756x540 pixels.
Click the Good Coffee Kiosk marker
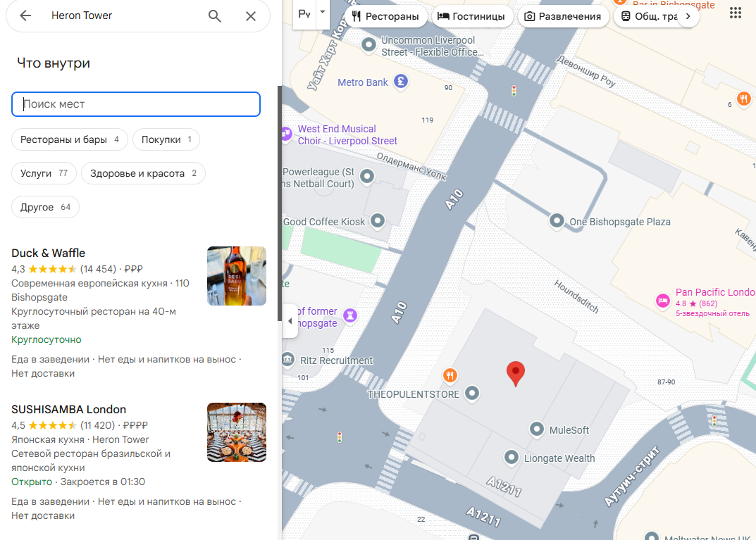pos(378,221)
